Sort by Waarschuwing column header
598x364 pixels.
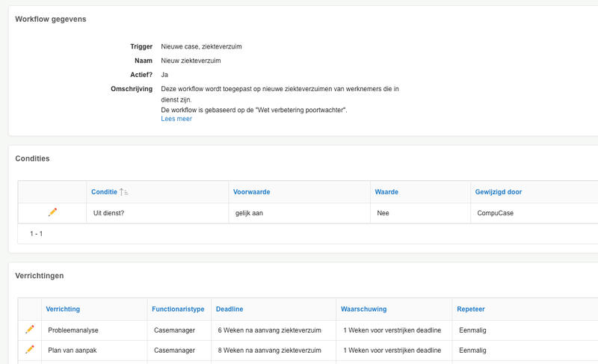tap(364, 309)
